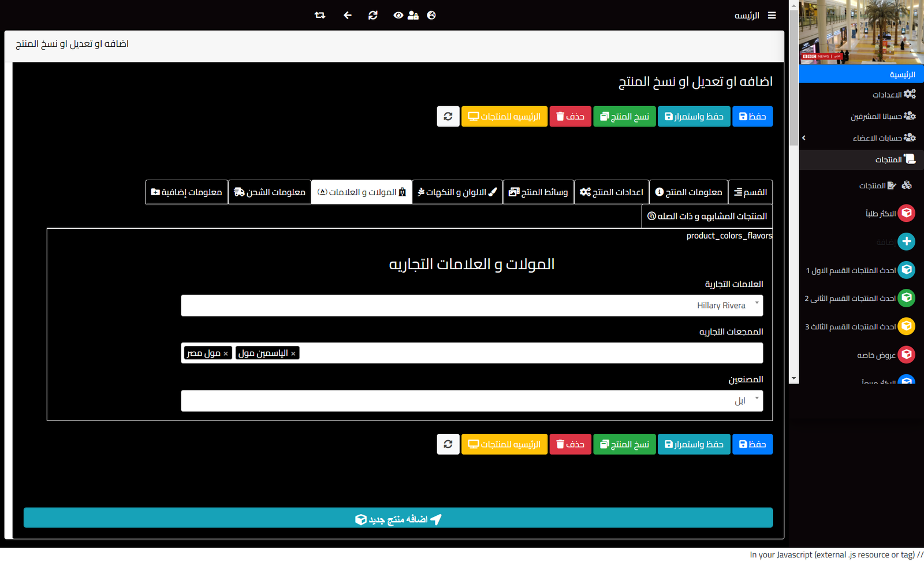Click the teal plus icon in sidebar
This screenshot has height=562, width=924.
tap(906, 241)
